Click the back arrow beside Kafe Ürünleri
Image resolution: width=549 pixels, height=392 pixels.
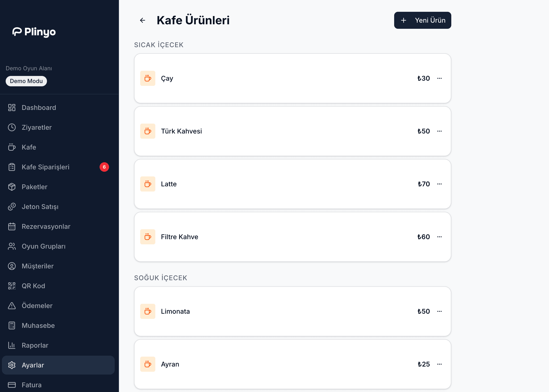point(143,20)
